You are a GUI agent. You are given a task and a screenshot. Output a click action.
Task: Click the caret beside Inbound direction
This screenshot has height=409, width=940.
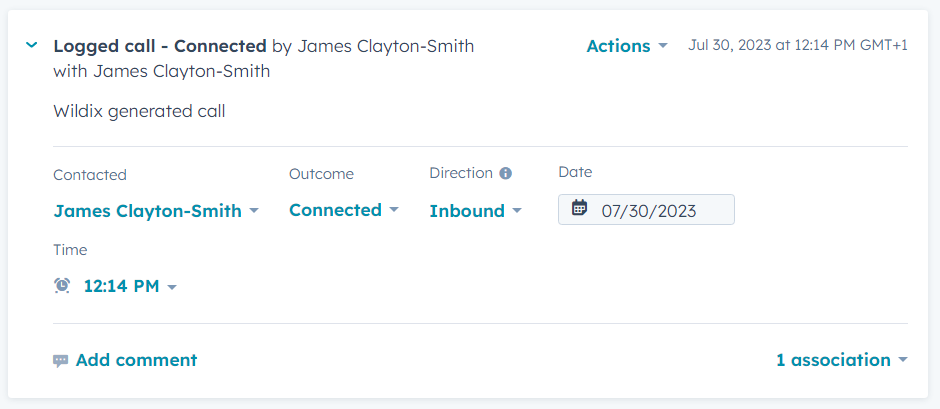(x=517, y=211)
